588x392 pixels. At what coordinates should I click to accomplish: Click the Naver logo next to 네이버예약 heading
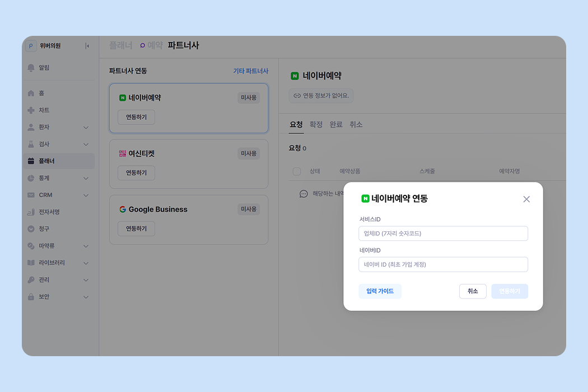[x=295, y=76]
